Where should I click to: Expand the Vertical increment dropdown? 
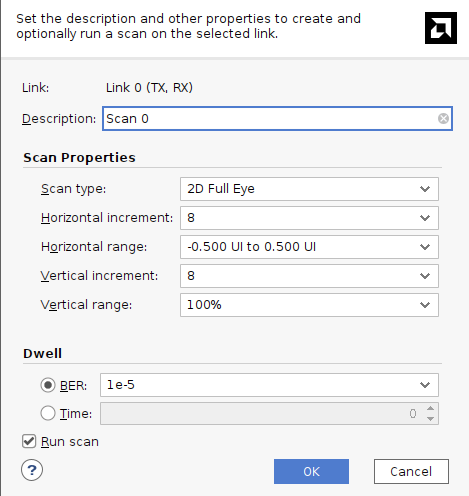coord(309,276)
